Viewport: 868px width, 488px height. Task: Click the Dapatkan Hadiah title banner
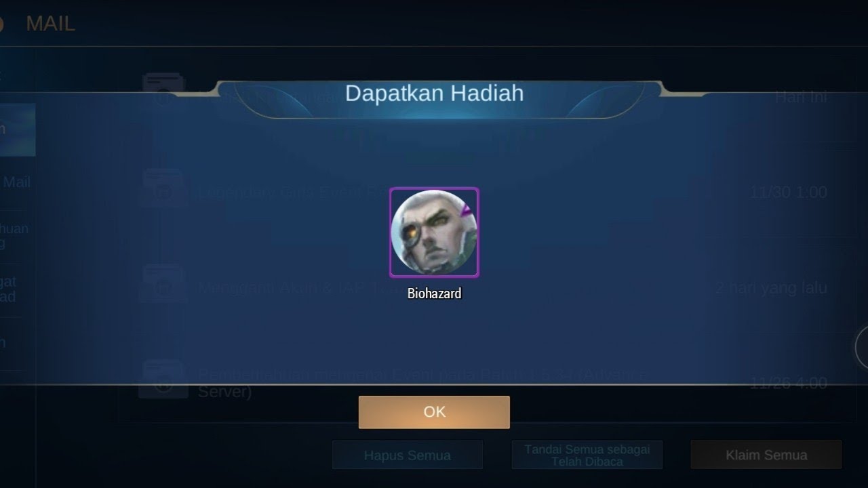[434, 94]
